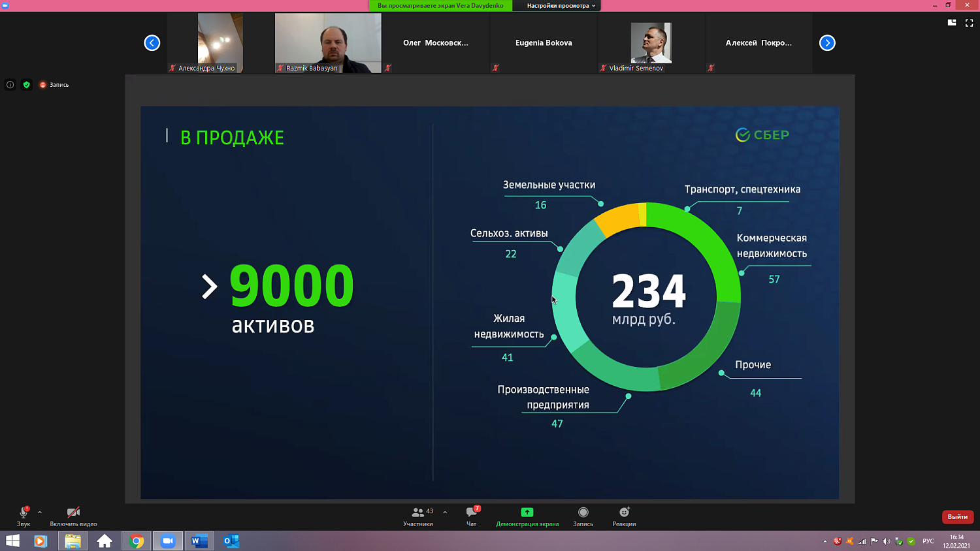Click the red Запись recording indicator
Screen dimensions: 980x551
(x=54, y=85)
